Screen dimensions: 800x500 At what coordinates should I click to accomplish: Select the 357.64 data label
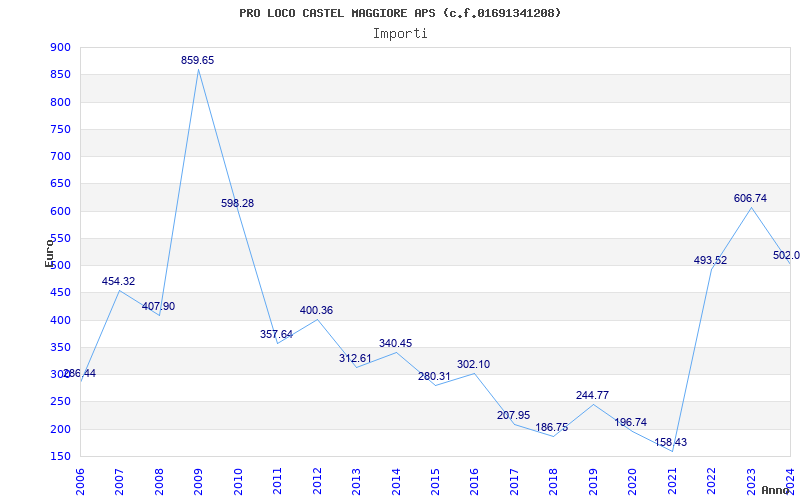[277, 334]
